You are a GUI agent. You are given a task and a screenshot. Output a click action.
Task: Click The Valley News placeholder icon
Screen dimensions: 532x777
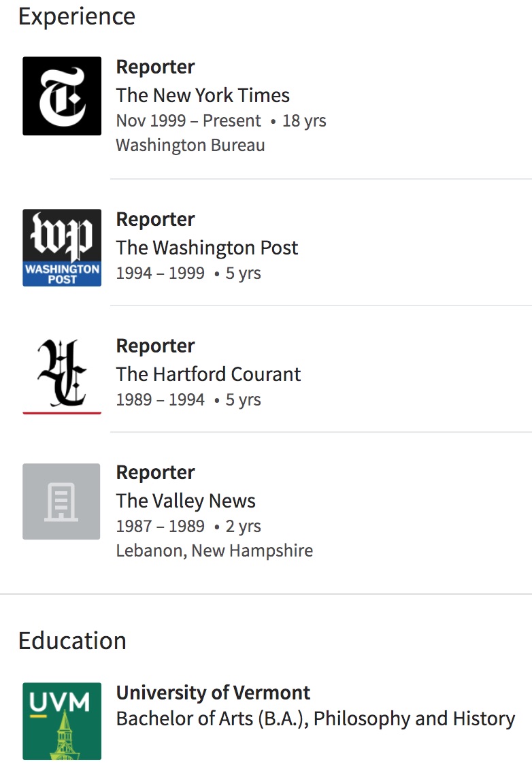[x=62, y=501]
